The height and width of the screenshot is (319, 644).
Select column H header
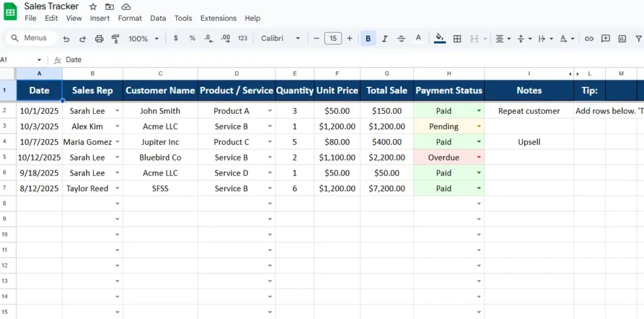pos(449,74)
